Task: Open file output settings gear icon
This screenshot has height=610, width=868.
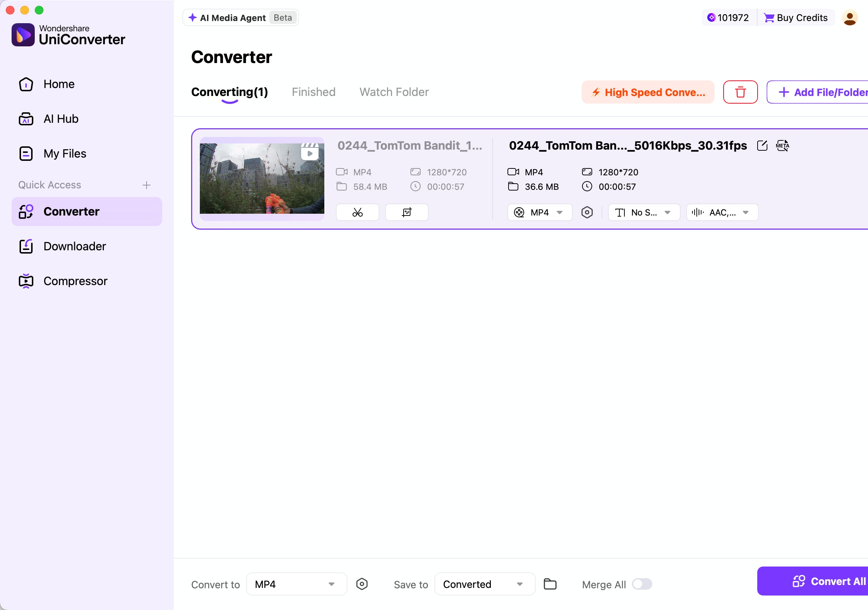Action: tap(587, 212)
